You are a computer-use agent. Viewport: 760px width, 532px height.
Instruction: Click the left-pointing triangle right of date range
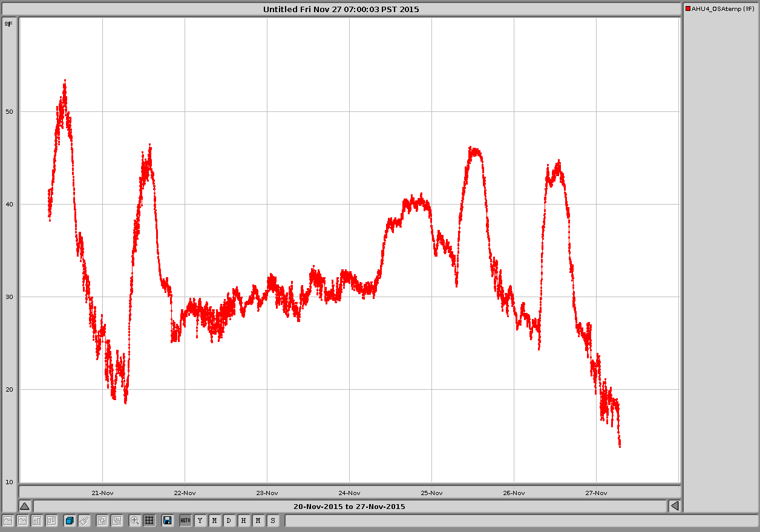(x=675, y=506)
